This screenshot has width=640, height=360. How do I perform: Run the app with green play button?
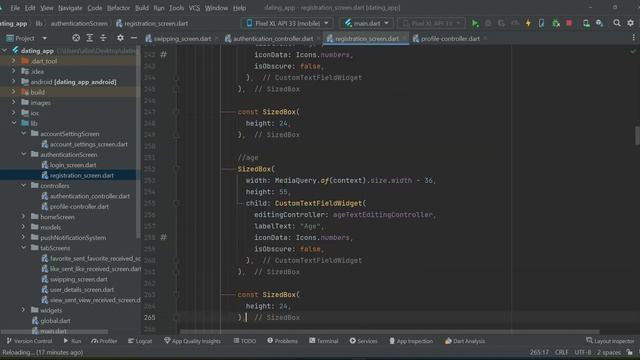tap(475, 23)
